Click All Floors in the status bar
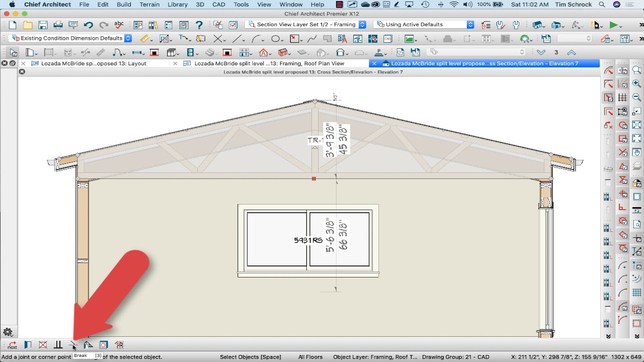This screenshot has width=644, height=362. [x=310, y=357]
